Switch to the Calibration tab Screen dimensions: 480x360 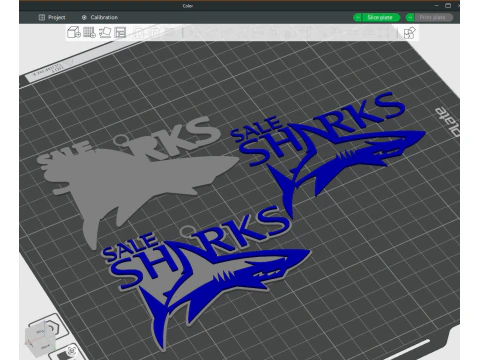pos(99,17)
